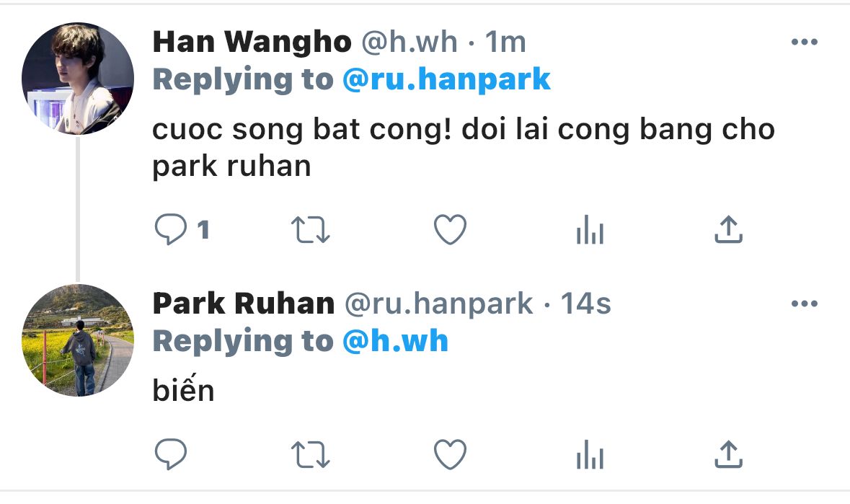Click the Park Ruhan display name
This screenshot has width=850, height=504.
pyautogui.click(x=244, y=304)
